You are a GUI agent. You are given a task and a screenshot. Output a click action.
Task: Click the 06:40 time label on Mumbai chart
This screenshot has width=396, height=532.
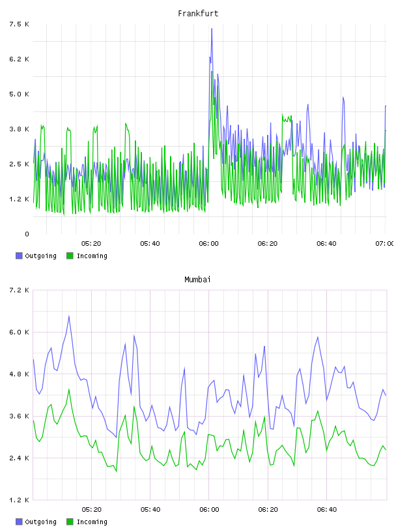point(327,509)
